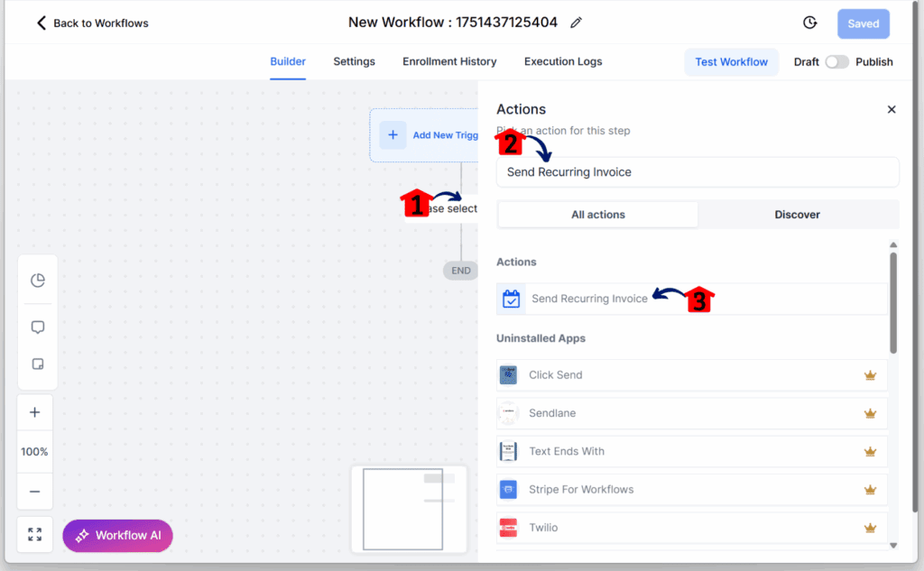Click the END node on canvas

(461, 271)
